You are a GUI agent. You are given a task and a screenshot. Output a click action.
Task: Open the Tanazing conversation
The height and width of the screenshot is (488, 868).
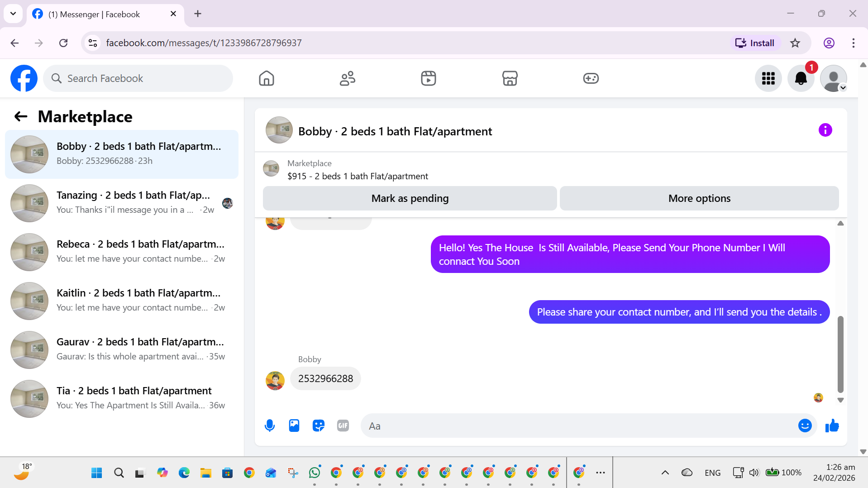[x=122, y=203]
